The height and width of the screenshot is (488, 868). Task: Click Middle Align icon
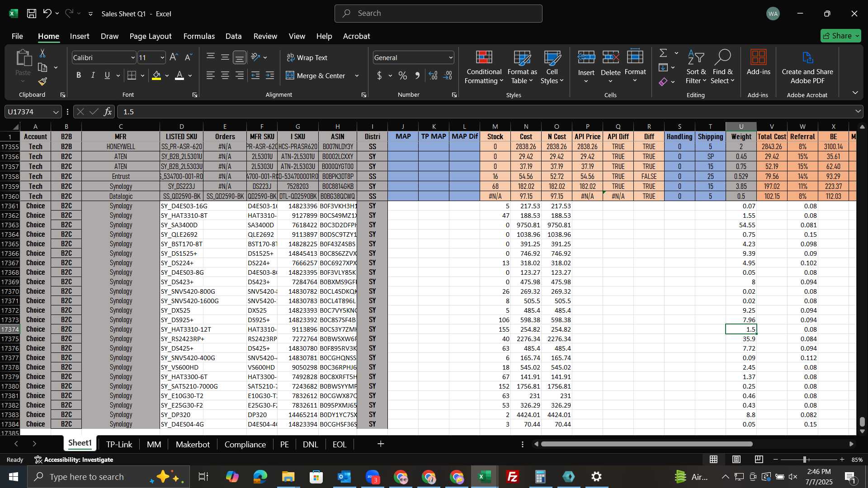(x=225, y=57)
